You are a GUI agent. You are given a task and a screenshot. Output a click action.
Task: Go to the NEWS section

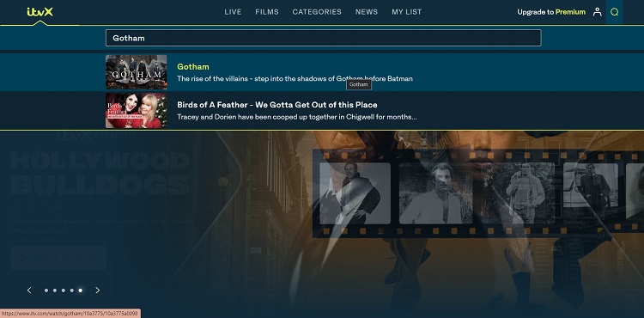[x=367, y=12]
